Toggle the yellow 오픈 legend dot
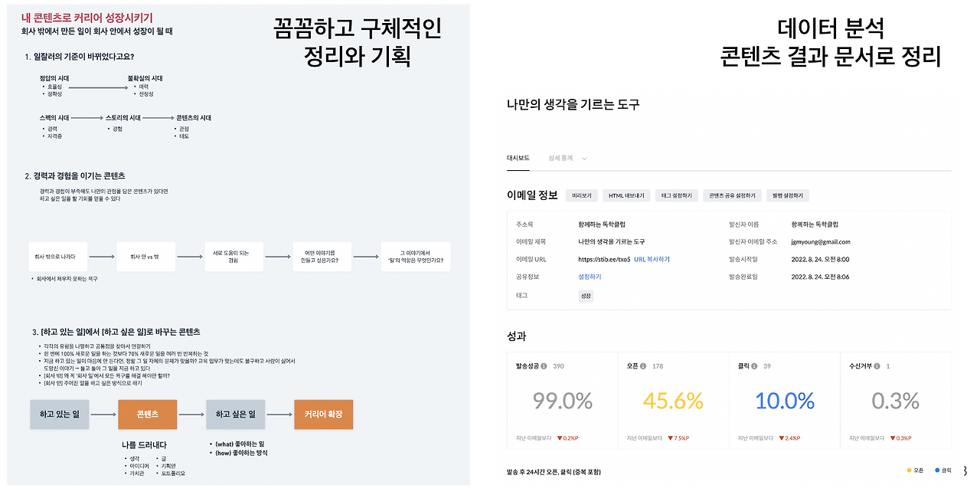 (910, 470)
